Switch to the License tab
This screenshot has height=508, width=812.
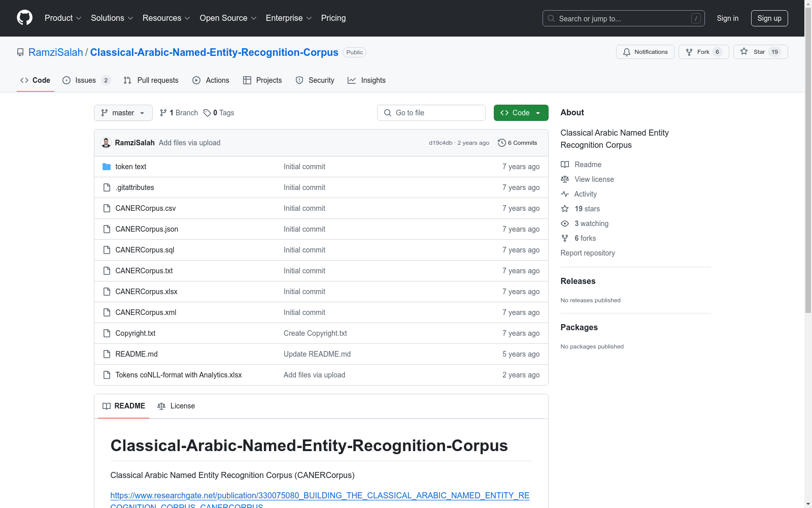coord(176,406)
